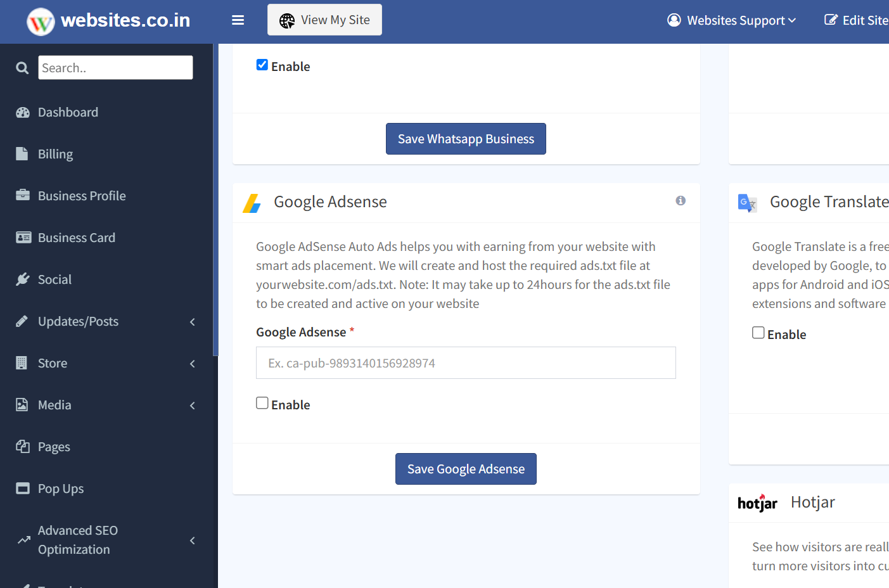The width and height of the screenshot is (889, 588).
Task: Check the Google Adsense Enable checkbox
Action: point(262,403)
